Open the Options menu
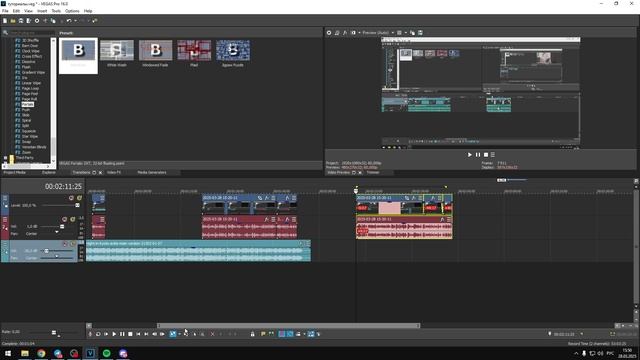The height and width of the screenshot is (360, 640). tap(72, 11)
